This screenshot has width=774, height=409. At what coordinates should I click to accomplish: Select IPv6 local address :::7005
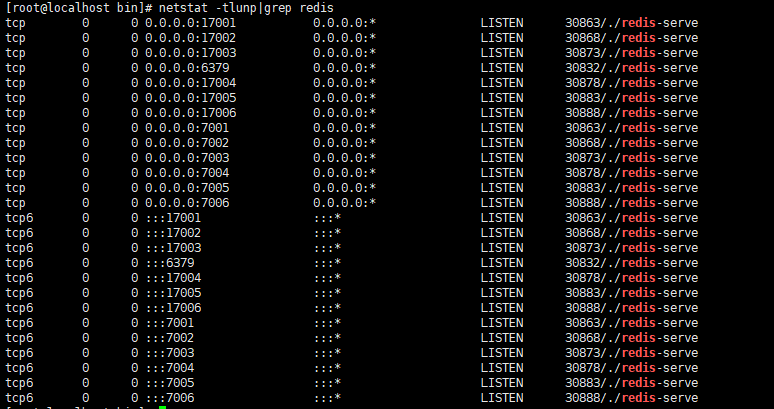coord(170,383)
